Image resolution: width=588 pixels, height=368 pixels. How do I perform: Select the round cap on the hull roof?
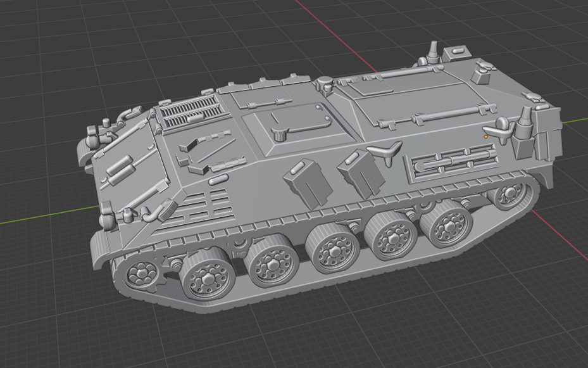325,82
